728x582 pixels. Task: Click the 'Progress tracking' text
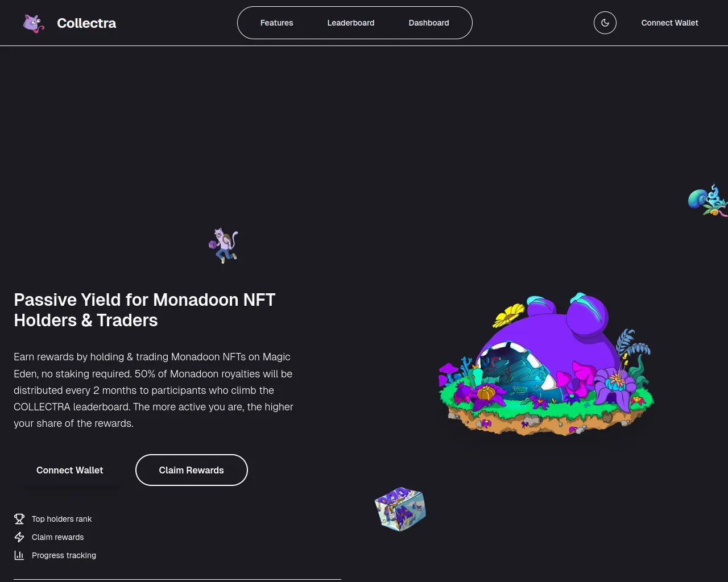tap(64, 555)
